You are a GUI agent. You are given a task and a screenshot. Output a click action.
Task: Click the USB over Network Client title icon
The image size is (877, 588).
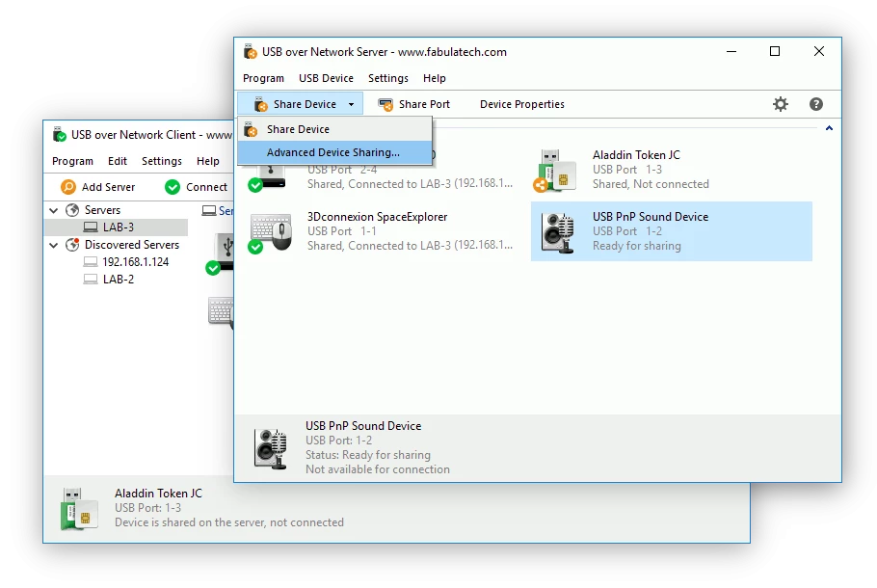(x=60, y=134)
